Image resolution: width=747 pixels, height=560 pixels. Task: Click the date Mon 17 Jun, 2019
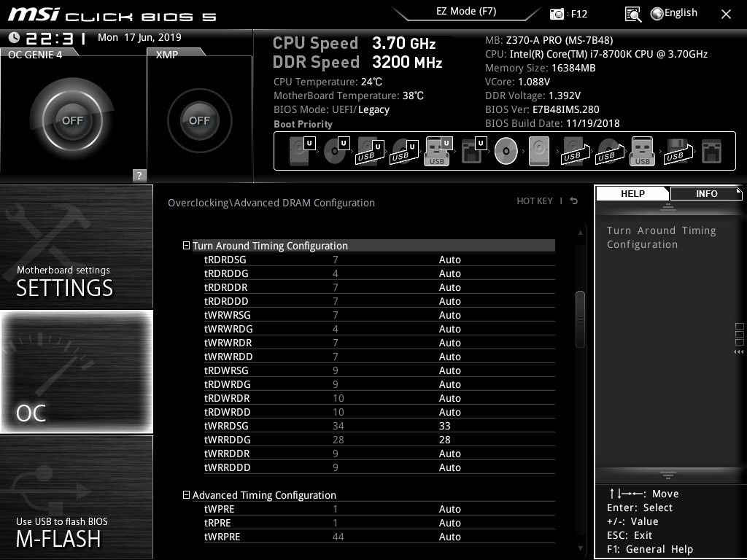click(139, 37)
